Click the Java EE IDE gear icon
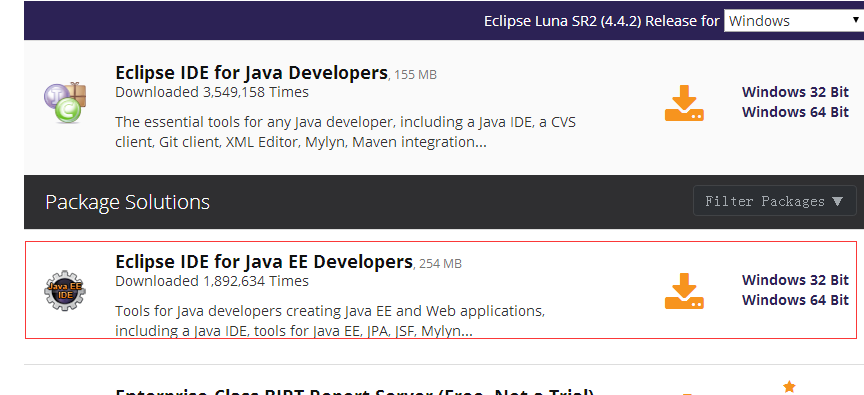Image resolution: width=864 pixels, height=395 pixels. tap(65, 290)
